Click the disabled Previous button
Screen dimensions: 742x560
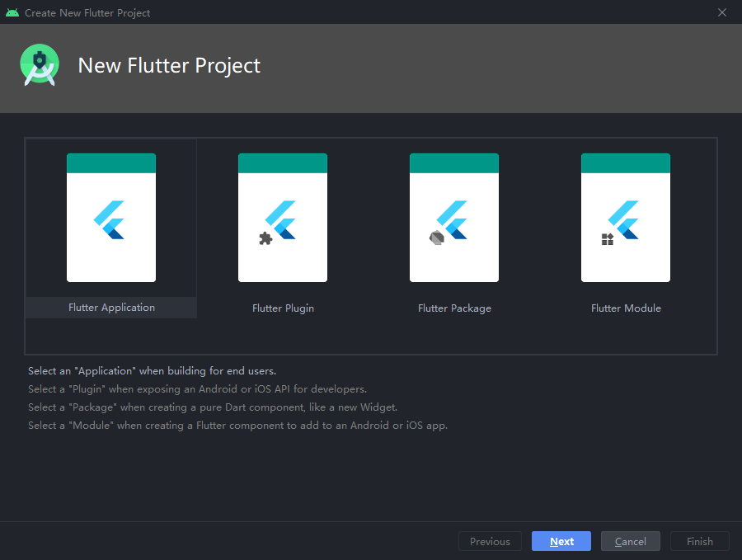pyautogui.click(x=490, y=541)
